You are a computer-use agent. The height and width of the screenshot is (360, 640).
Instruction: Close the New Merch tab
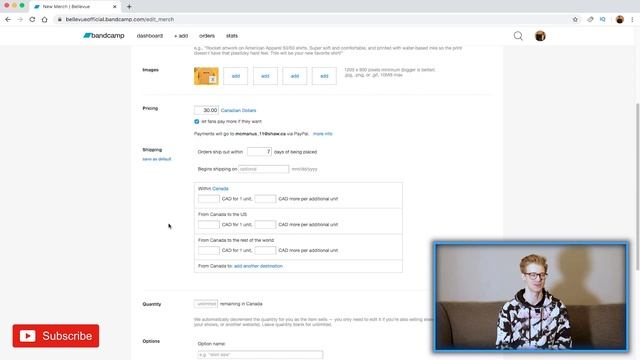tap(115, 7)
